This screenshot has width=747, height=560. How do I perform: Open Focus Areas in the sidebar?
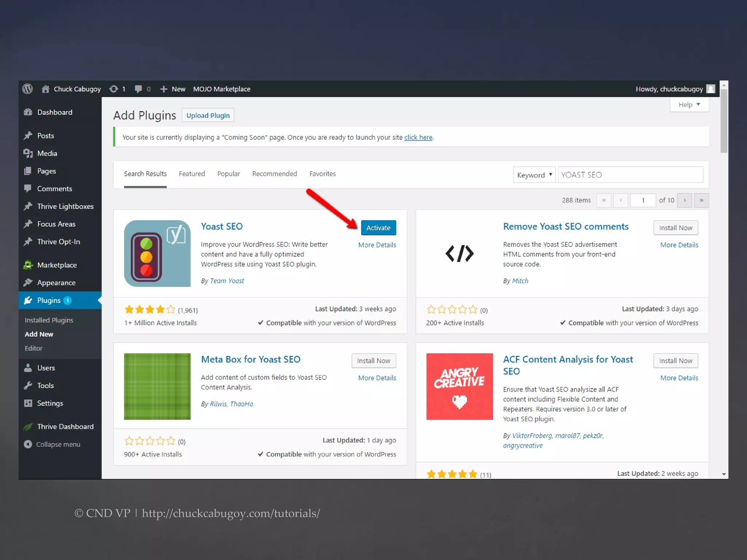60,224
